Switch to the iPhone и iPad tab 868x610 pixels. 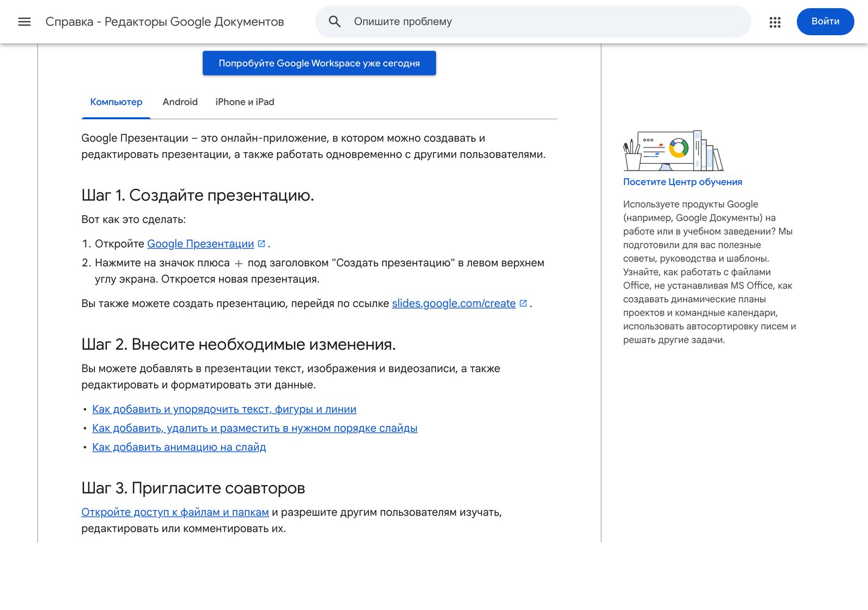click(245, 102)
